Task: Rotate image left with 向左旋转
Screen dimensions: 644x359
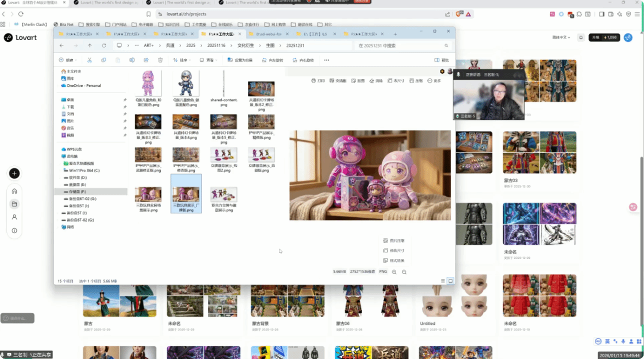Action: (272, 60)
